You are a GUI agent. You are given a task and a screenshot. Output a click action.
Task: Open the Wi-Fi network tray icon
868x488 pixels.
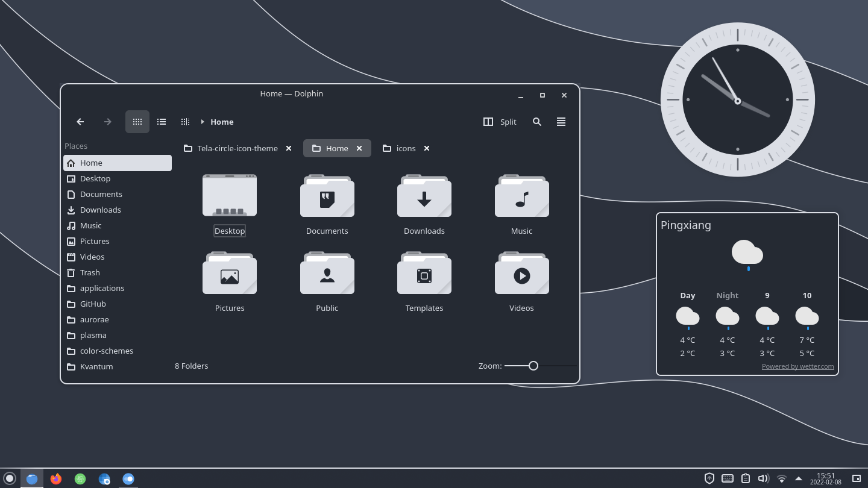coord(782,478)
